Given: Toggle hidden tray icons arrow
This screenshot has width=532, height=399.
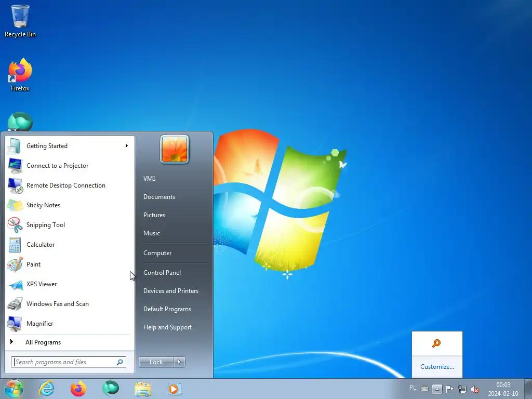Looking at the screenshot, I should (x=437, y=389).
